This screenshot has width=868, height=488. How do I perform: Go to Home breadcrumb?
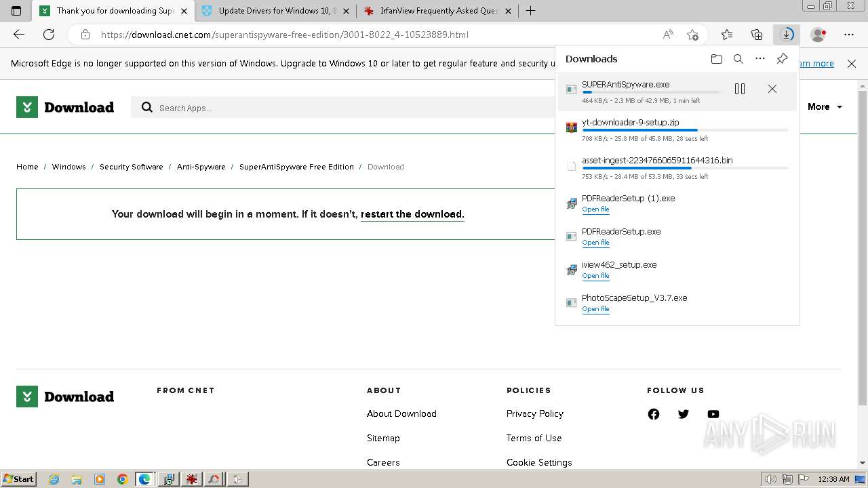click(x=27, y=167)
